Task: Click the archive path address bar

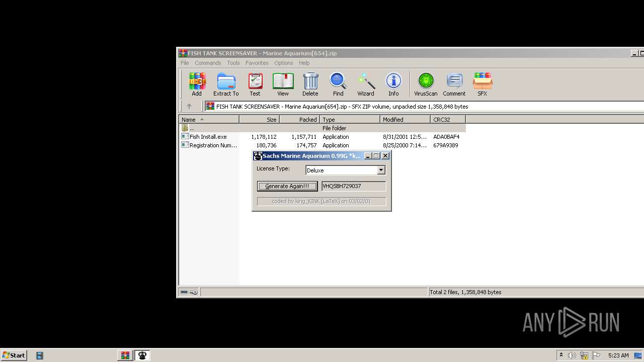Action: [x=424, y=107]
